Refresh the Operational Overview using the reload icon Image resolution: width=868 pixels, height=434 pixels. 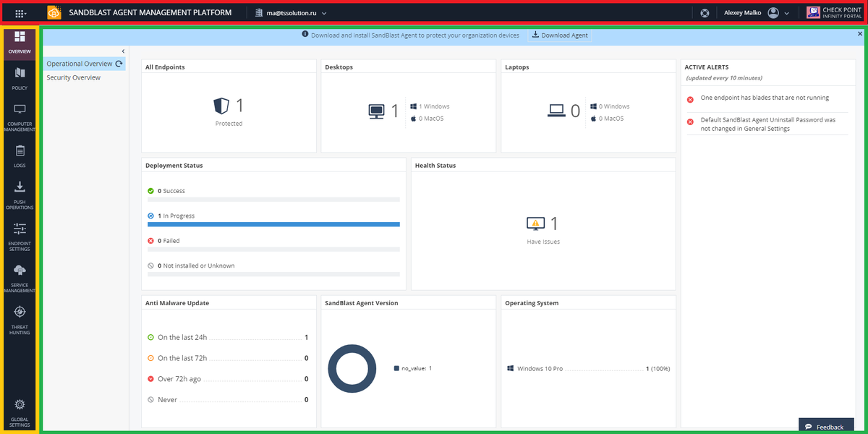click(119, 64)
